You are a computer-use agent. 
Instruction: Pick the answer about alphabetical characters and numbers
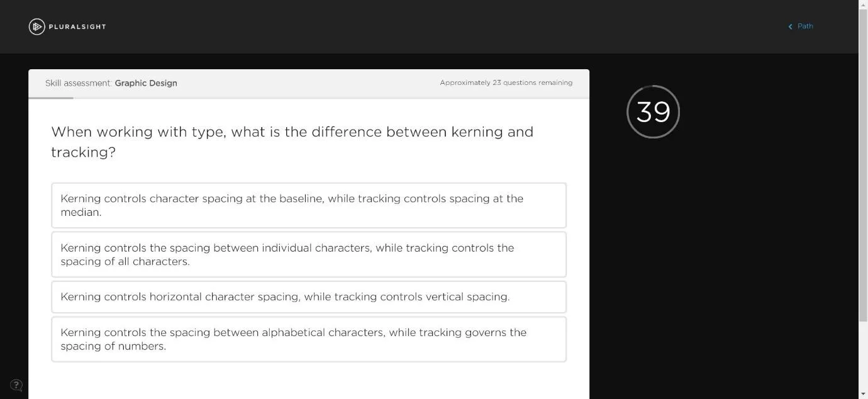(x=309, y=339)
